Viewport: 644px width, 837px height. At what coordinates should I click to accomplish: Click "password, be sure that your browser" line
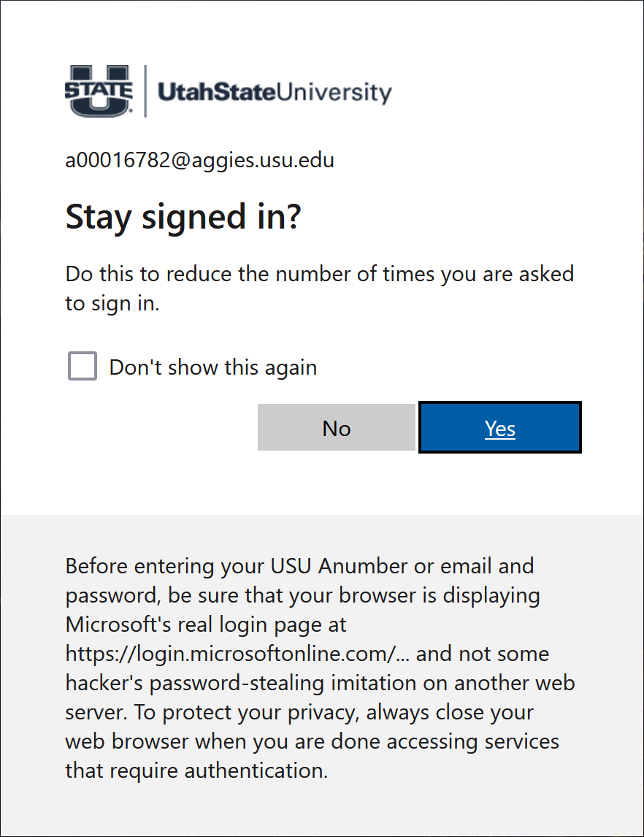[302, 595]
